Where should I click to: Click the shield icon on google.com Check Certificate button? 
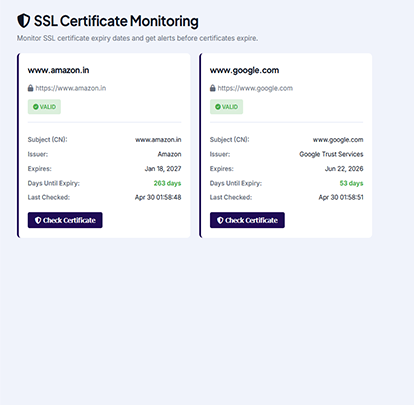click(x=220, y=220)
